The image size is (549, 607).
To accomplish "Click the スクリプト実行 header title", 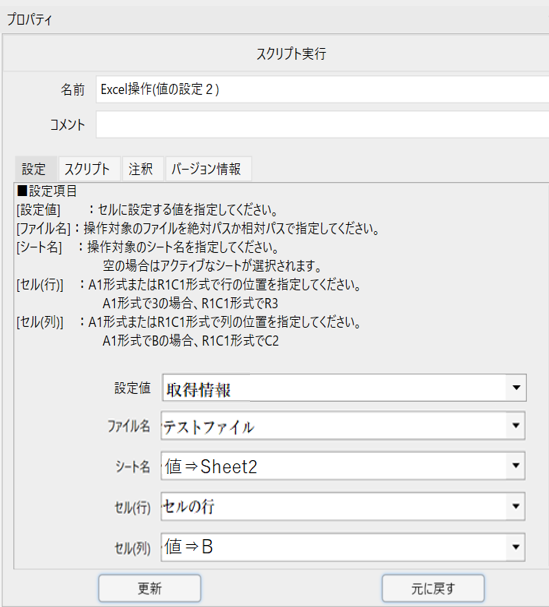I will point(291,53).
